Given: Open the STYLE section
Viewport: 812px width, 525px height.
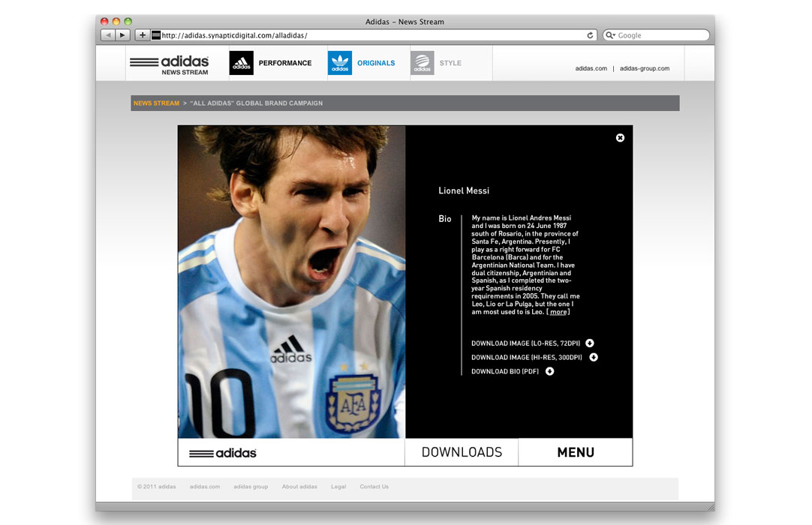Looking at the screenshot, I should [x=450, y=63].
